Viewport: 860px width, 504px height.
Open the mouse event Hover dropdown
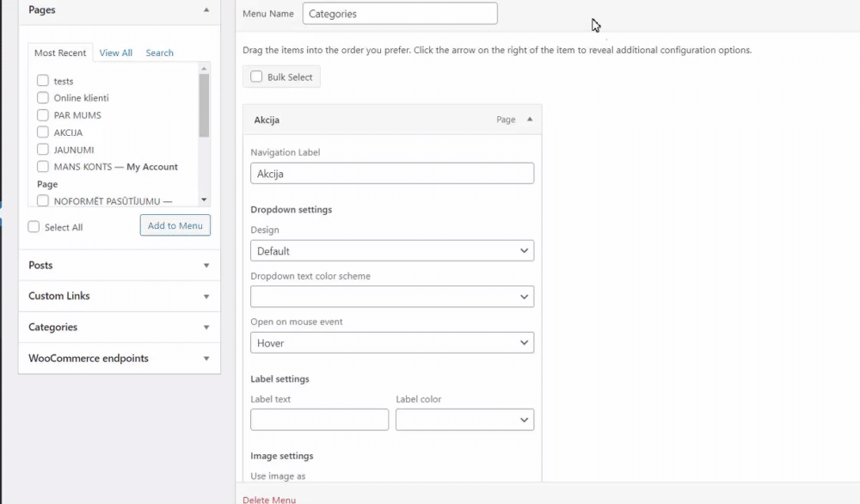[x=392, y=343]
